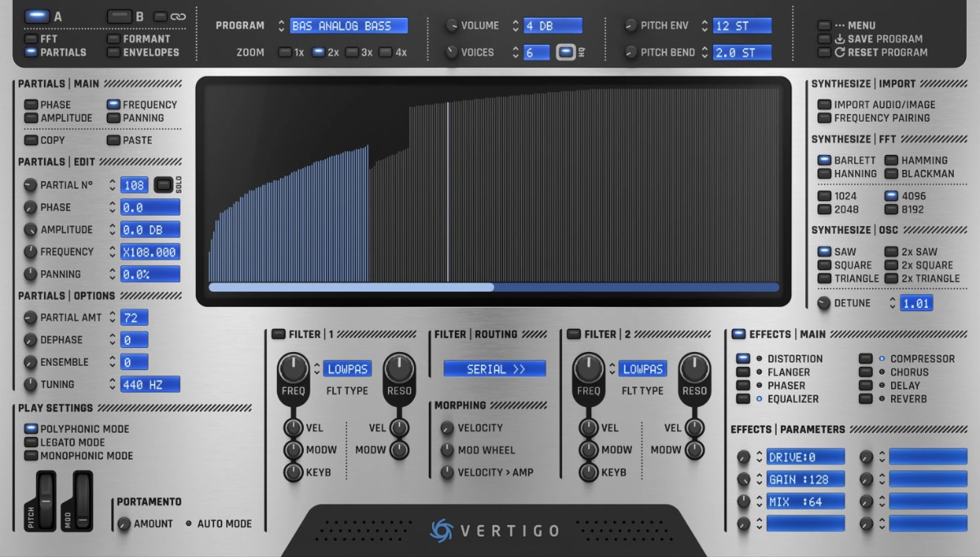
Task: Click the Amplitude 0.0 DB field
Action: click(150, 229)
